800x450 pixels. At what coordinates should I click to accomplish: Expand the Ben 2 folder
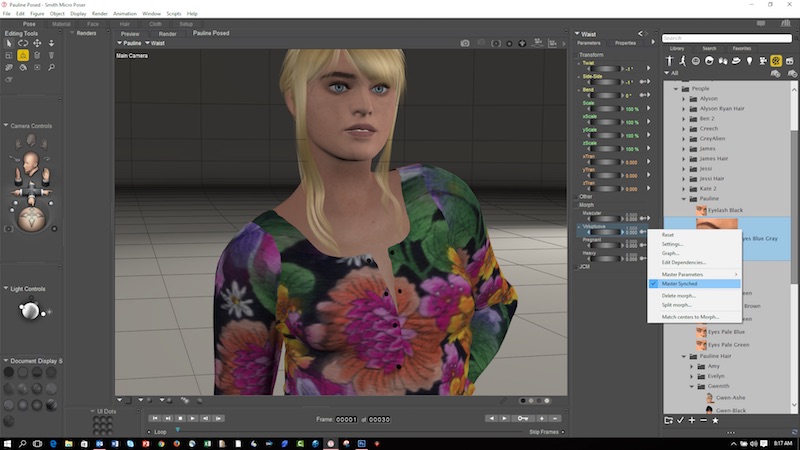tap(684, 118)
